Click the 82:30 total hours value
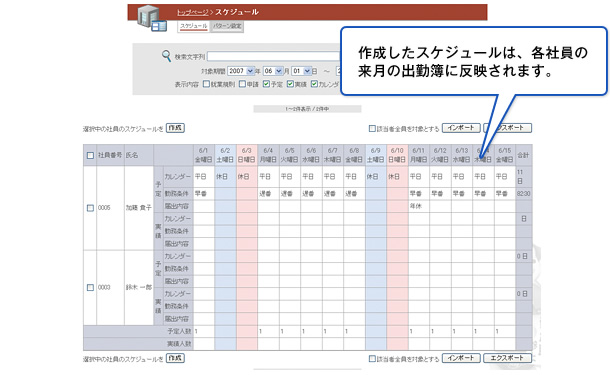 [x=524, y=194]
